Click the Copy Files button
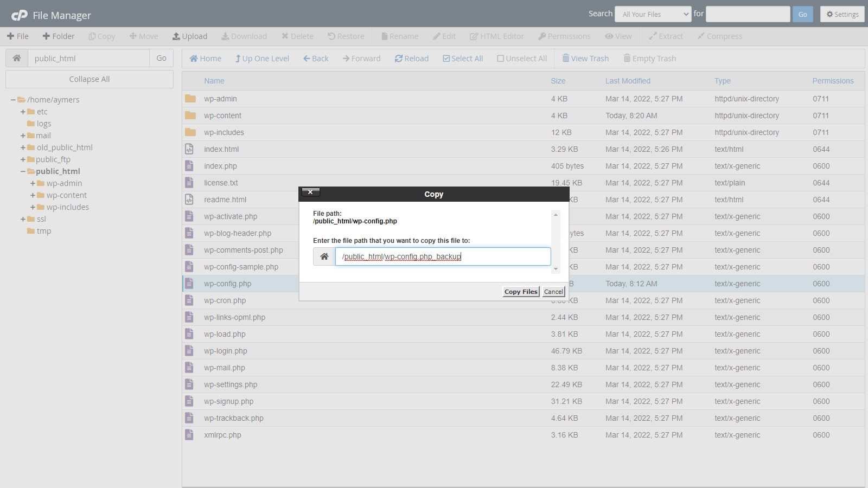 tap(521, 292)
